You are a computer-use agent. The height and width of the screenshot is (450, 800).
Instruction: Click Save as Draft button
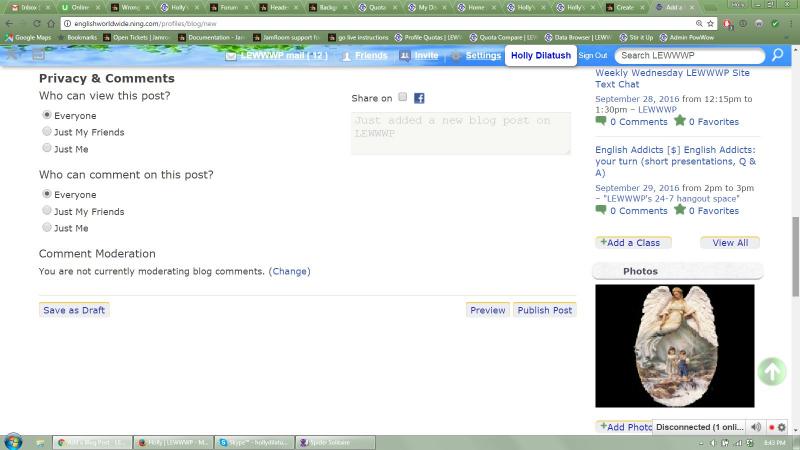[74, 310]
